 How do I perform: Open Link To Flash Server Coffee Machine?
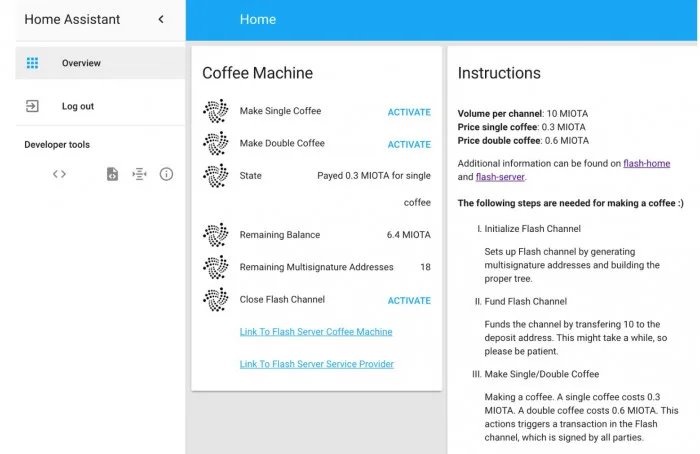coord(316,332)
